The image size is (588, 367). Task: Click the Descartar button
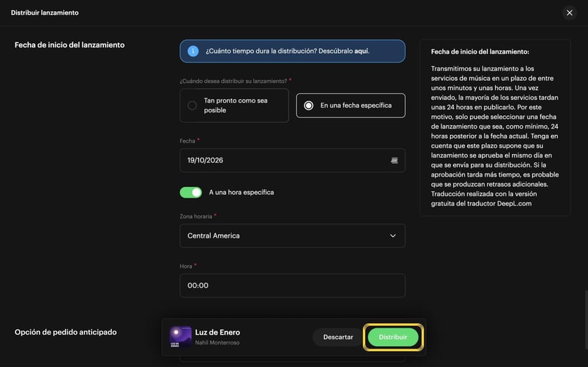(338, 337)
